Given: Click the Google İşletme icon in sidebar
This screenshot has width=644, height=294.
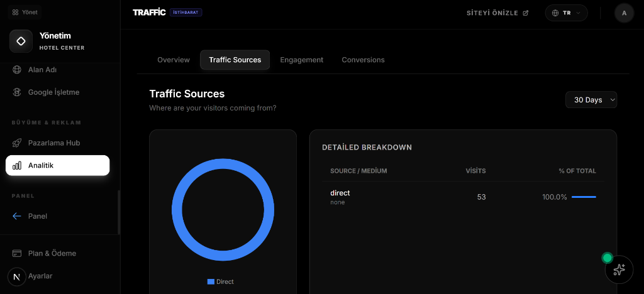Looking at the screenshot, I should (x=17, y=92).
